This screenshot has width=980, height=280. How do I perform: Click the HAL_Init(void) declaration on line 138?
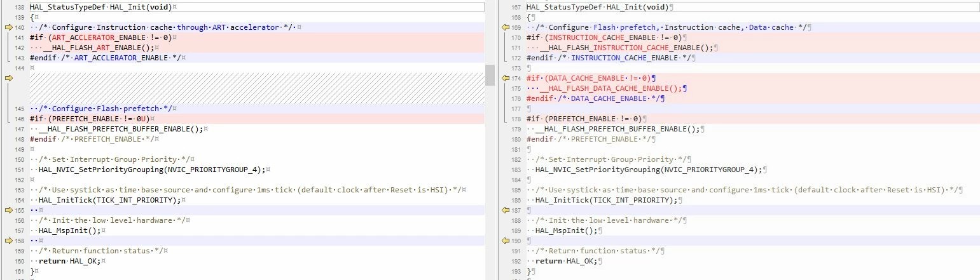[101, 7]
